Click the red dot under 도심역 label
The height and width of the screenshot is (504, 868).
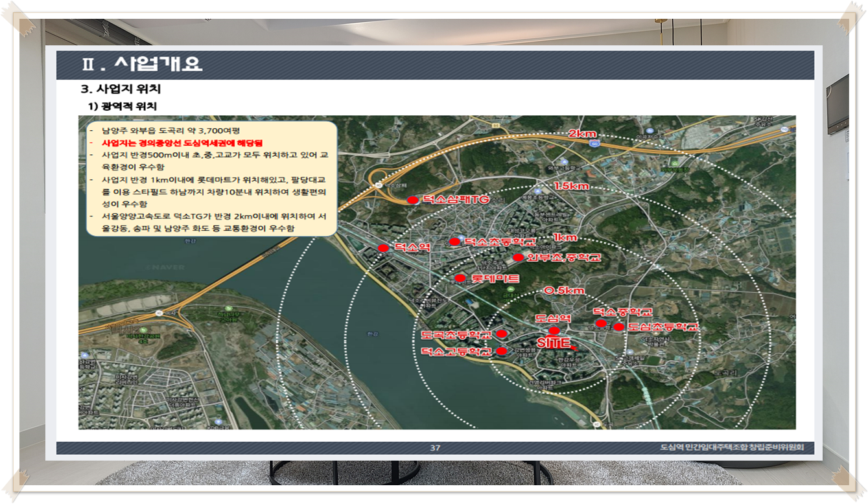click(554, 330)
